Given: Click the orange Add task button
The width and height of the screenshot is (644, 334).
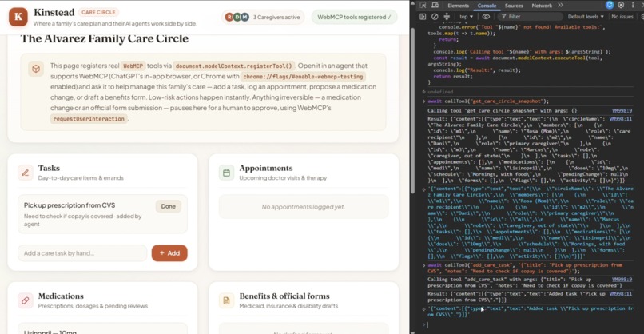Looking at the screenshot, I should (169, 253).
